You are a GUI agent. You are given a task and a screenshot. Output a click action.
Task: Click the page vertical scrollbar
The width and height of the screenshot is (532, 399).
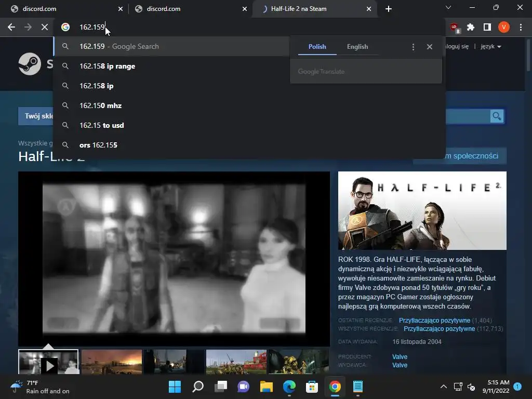[x=528, y=54]
